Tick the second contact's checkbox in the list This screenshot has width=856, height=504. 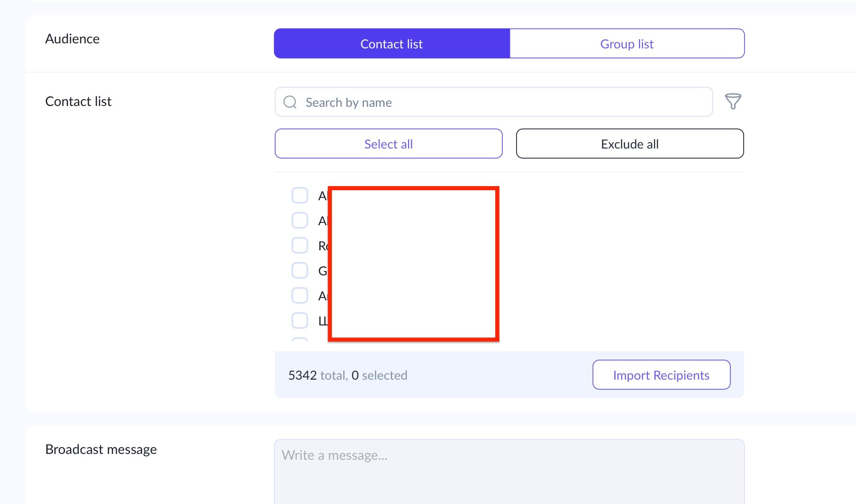[x=300, y=220]
